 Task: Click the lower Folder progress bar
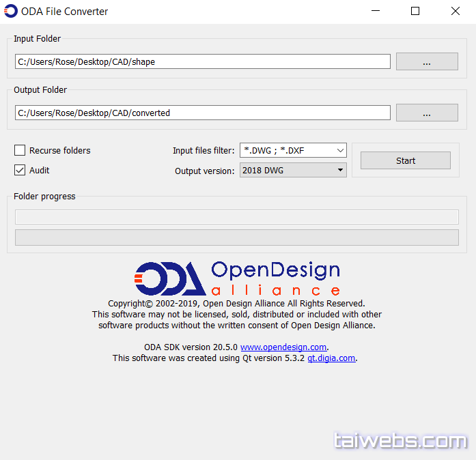point(236,238)
